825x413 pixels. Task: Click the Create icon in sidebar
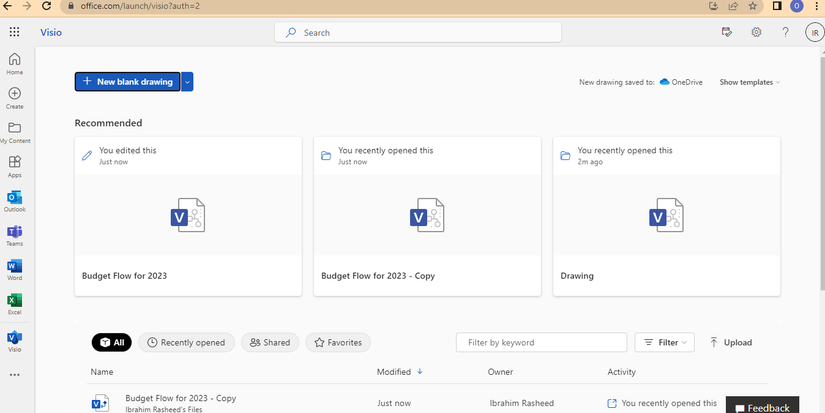coord(15,94)
